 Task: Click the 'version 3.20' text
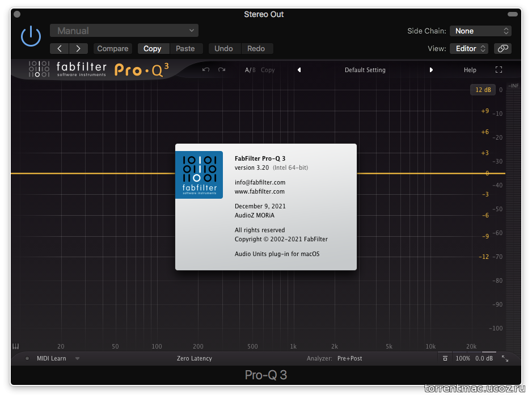click(x=252, y=167)
